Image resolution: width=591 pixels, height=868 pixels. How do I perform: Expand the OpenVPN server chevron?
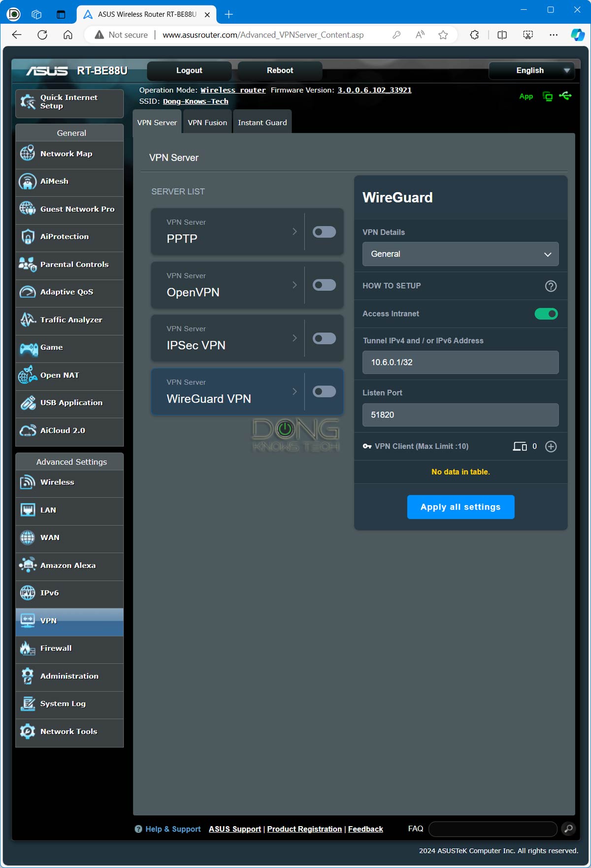(295, 285)
